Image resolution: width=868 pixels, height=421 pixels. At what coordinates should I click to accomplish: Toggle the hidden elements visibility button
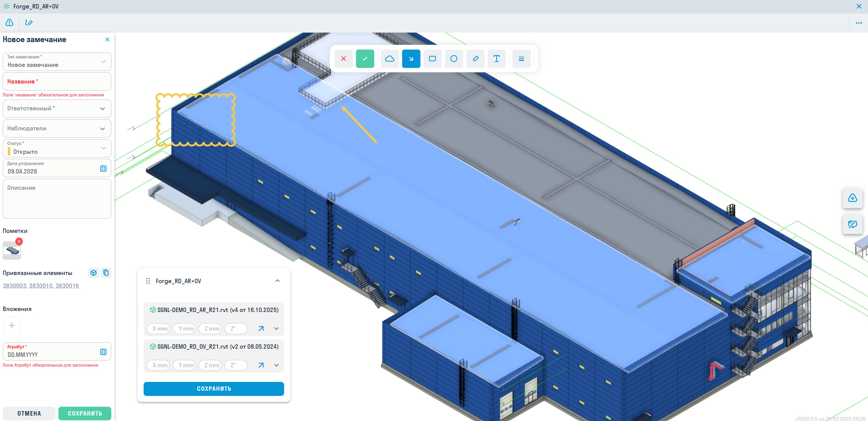[x=852, y=224]
